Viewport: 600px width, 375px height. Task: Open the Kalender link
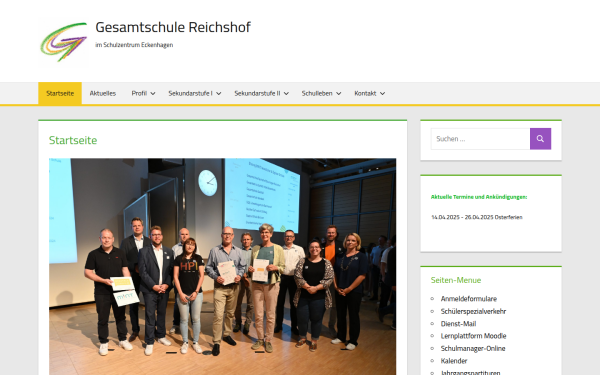point(454,361)
